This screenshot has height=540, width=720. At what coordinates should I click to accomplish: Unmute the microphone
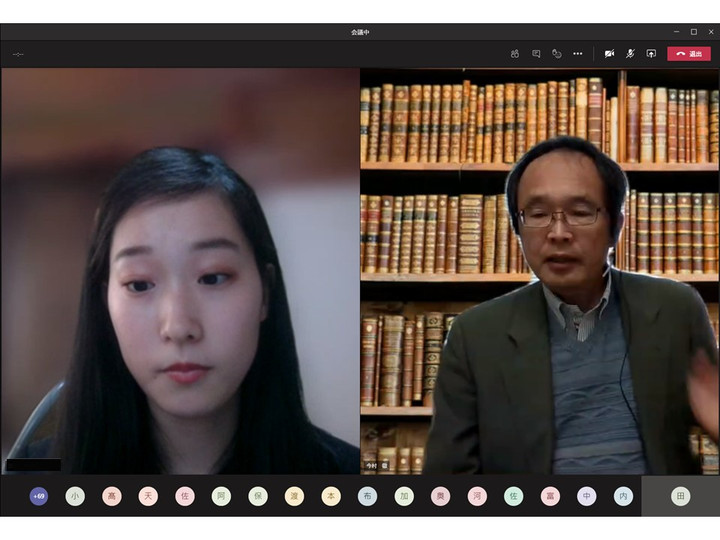630,54
